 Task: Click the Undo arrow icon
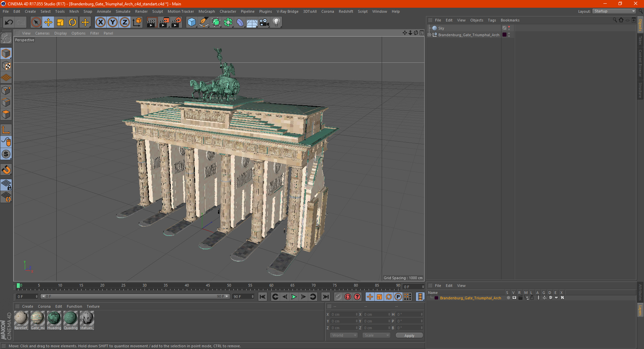9,22
